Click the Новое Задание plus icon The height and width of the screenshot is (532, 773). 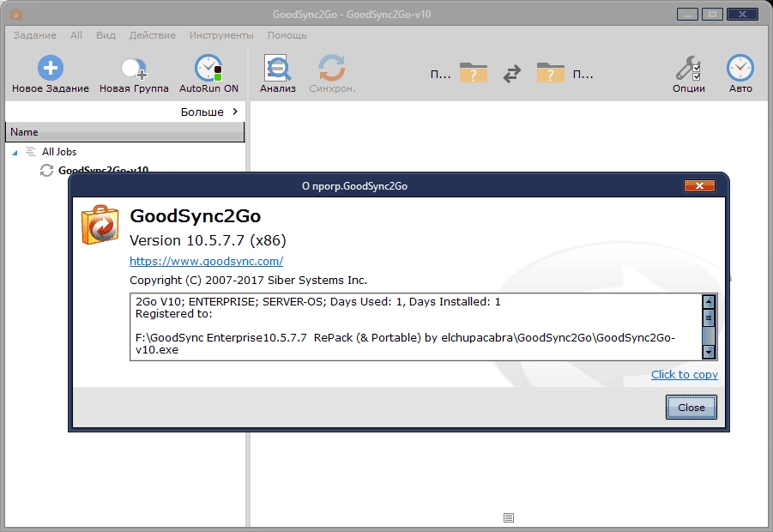(x=51, y=68)
